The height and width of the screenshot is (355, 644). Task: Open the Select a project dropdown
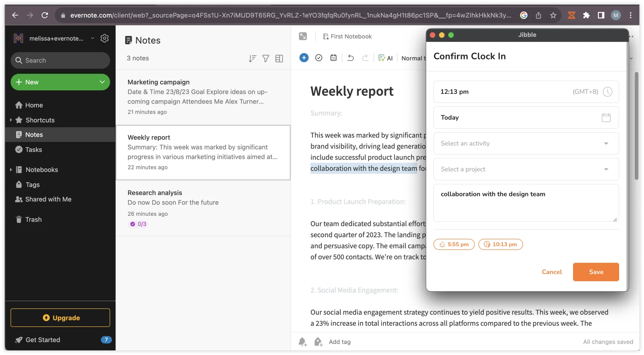coord(526,169)
